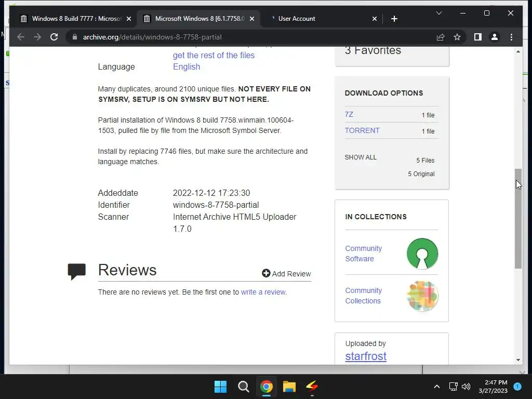This screenshot has height=399, width=532.
Task: Go back to the previous page
Action: point(21,37)
